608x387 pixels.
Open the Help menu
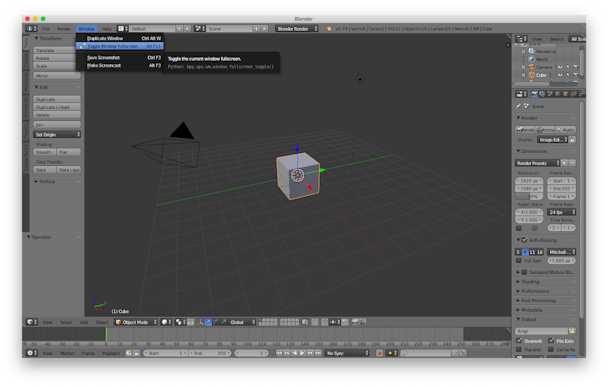(x=107, y=29)
